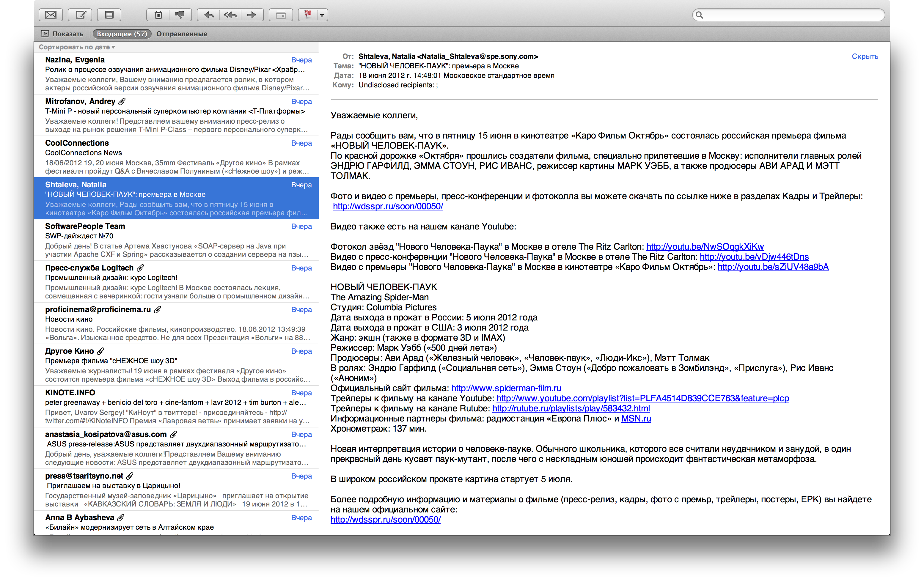The image size is (924, 582).
Task: Delete the selected message with trash icon
Action: [x=158, y=15]
